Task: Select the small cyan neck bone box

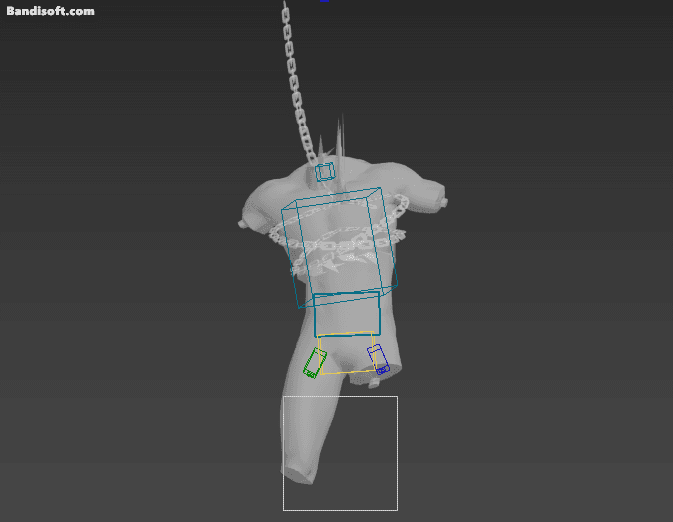Action: (x=325, y=172)
